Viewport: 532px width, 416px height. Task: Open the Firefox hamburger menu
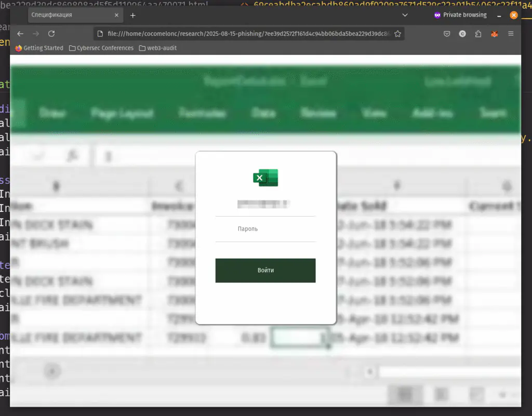511,34
